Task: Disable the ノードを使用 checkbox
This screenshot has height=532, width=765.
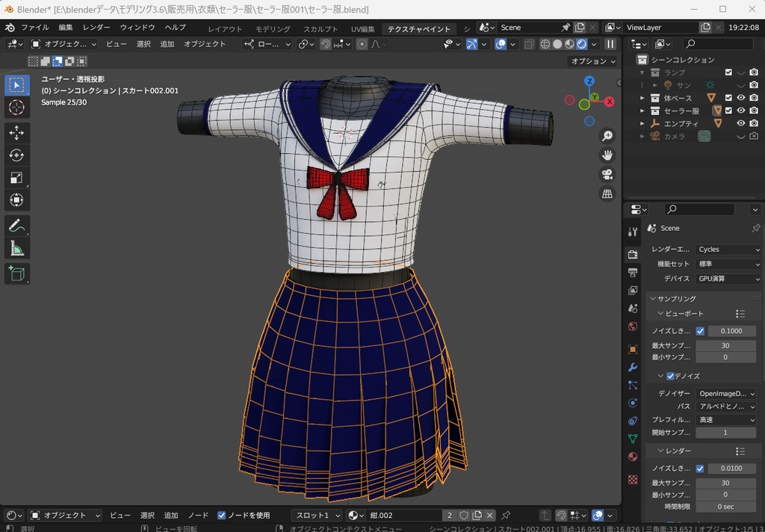Action: tap(221, 516)
